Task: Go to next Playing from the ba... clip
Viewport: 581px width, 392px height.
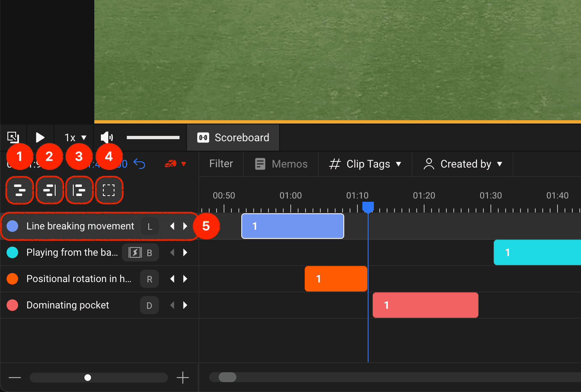Action: [185, 252]
